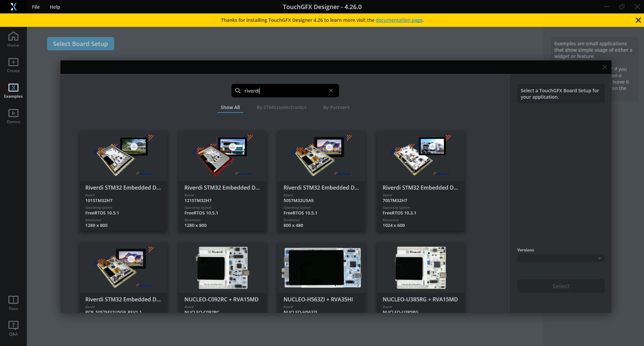
Task: Open the Q&A help icon
Action: tap(13, 328)
